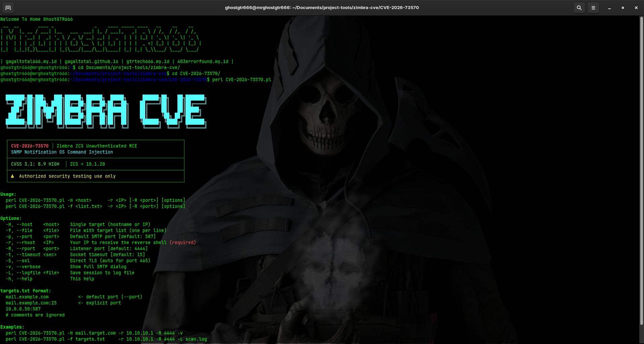Click 'Listener port [default: 4444]' text

(109, 248)
